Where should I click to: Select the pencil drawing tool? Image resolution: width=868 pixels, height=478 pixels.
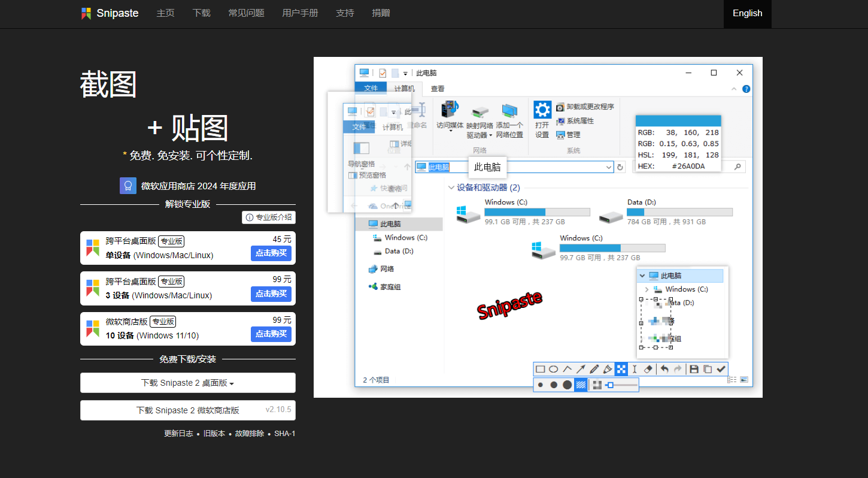[594, 369]
